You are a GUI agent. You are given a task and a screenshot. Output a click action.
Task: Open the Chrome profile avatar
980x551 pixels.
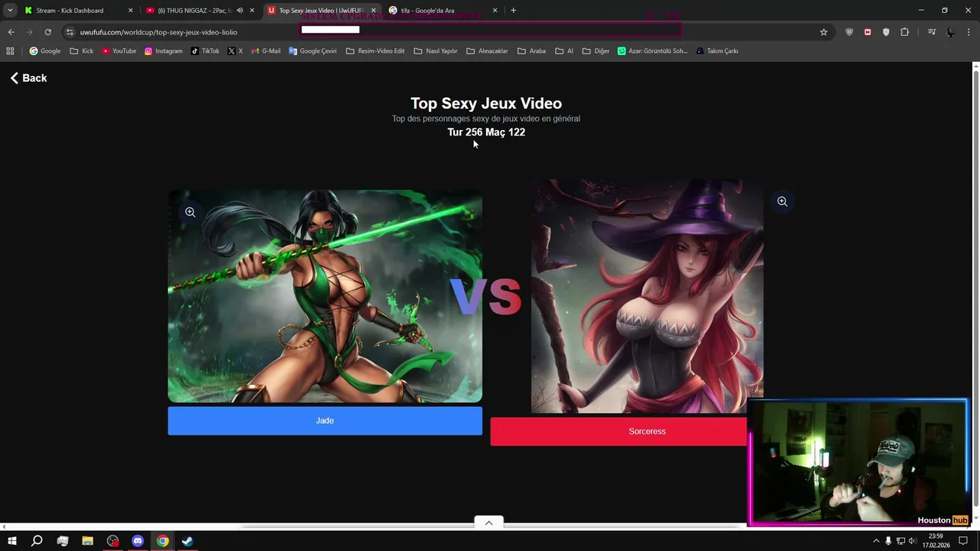(951, 32)
